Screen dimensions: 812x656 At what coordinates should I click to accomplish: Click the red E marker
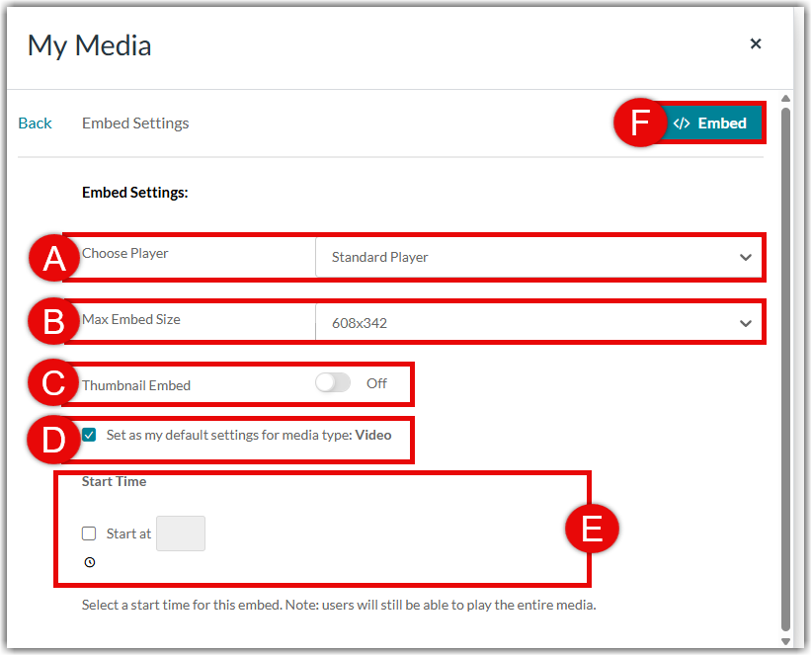591,530
